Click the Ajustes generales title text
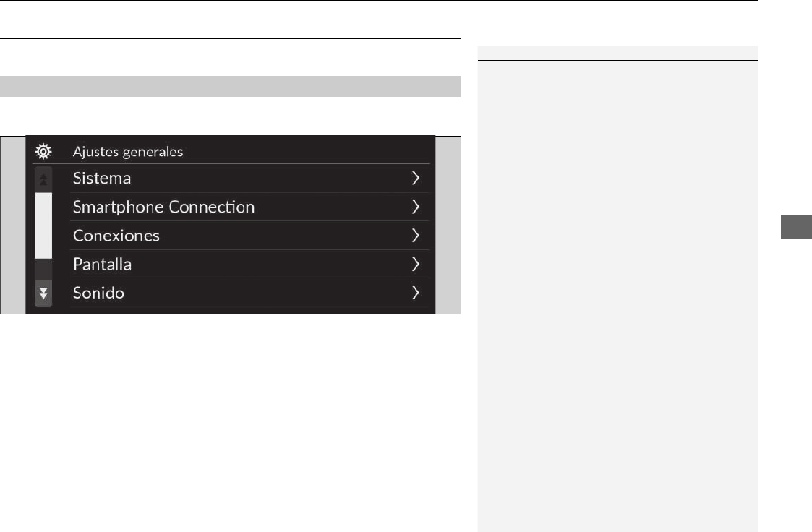The height and width of the screenshot is (532, 812). point(128,152)
